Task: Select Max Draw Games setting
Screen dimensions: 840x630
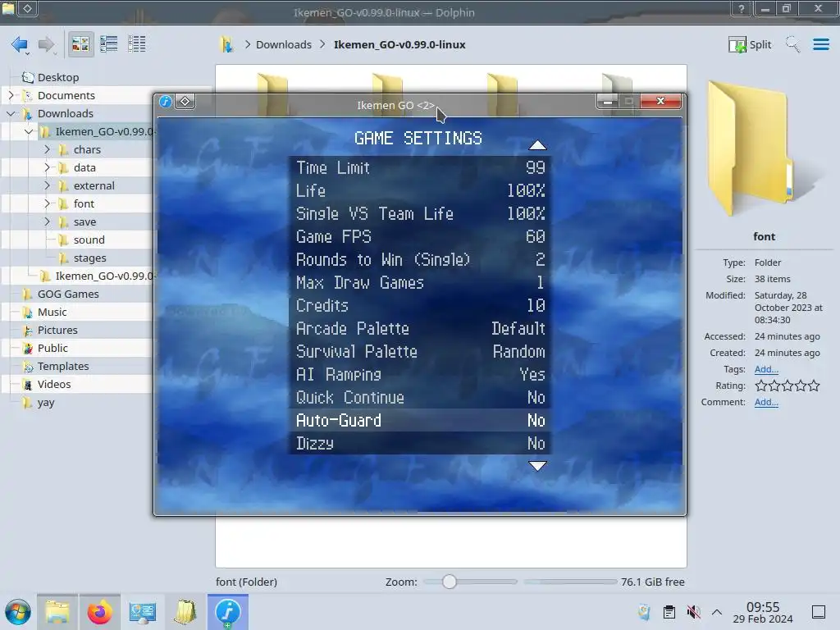Action: (420, 282)
